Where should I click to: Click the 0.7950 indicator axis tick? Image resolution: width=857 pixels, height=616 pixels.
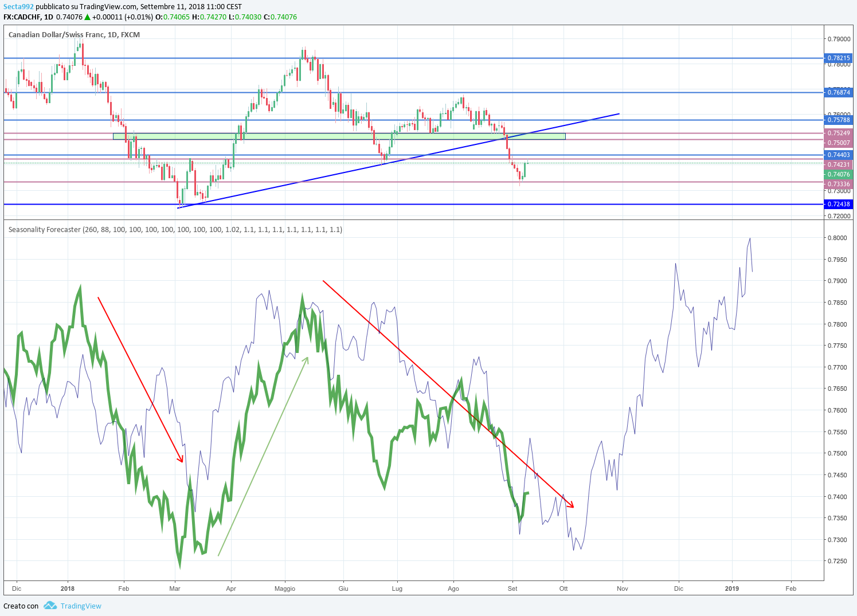pos(839,260)
